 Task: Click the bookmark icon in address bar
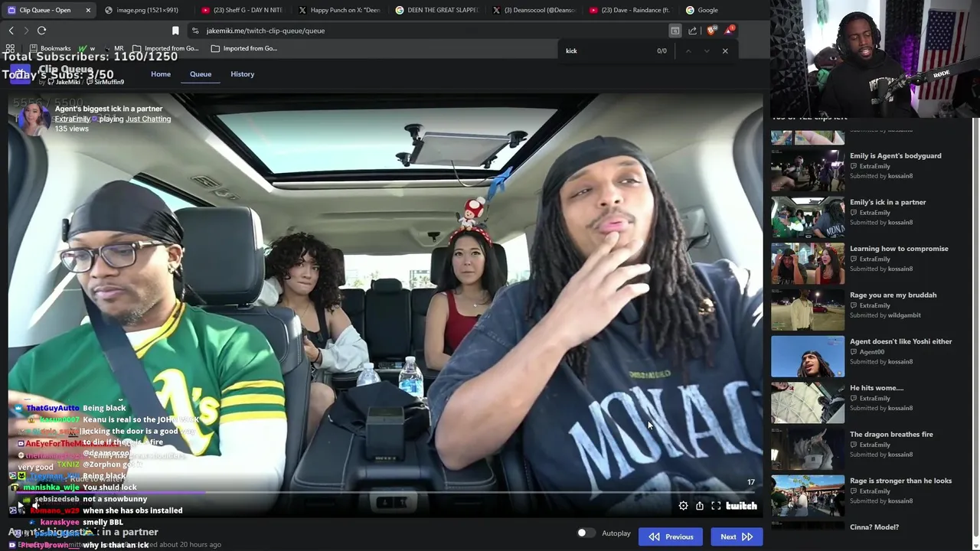pos(175,31)
